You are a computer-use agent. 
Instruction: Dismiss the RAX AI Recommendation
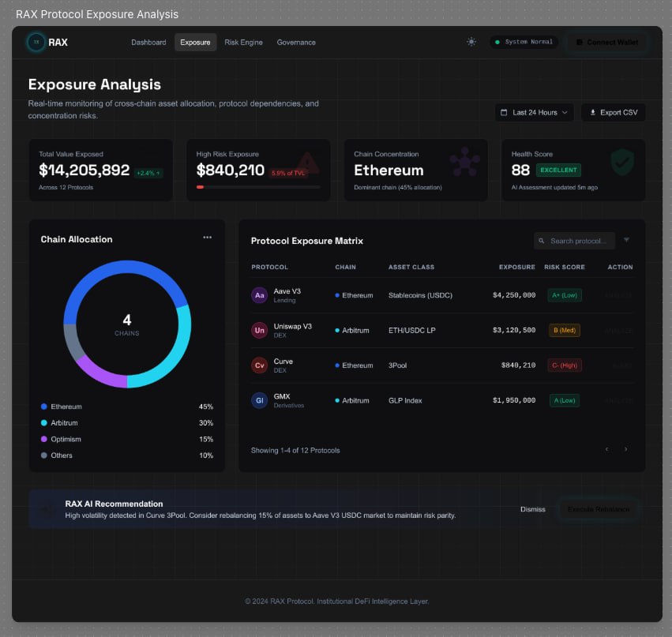pos(533,509)
